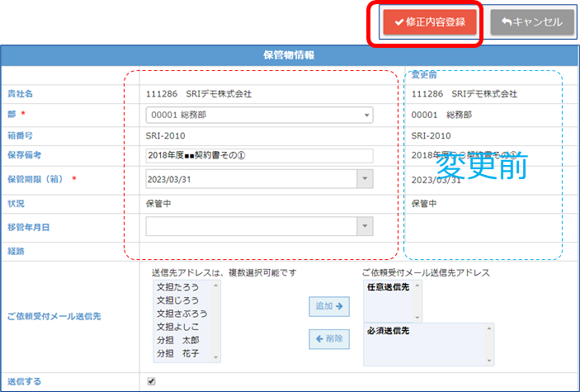Screen dimensions: 580x392
Task: Open the 部 department dropdown
Action: point(259,115)
